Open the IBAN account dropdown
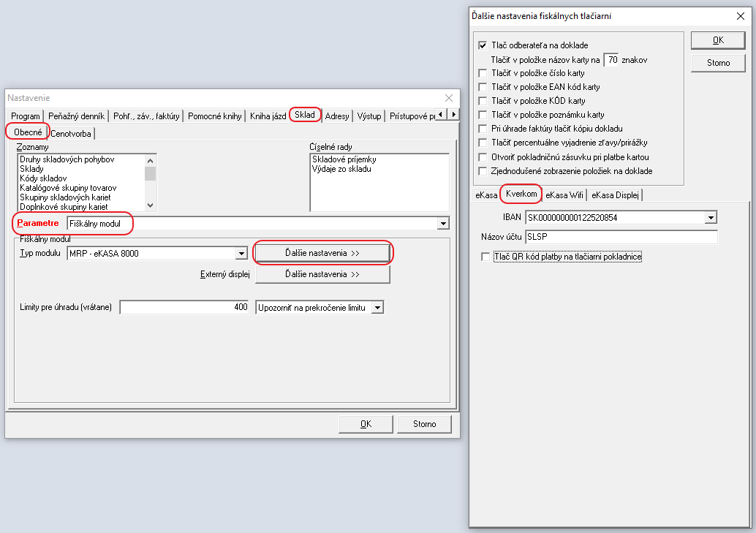 [710, 217]
